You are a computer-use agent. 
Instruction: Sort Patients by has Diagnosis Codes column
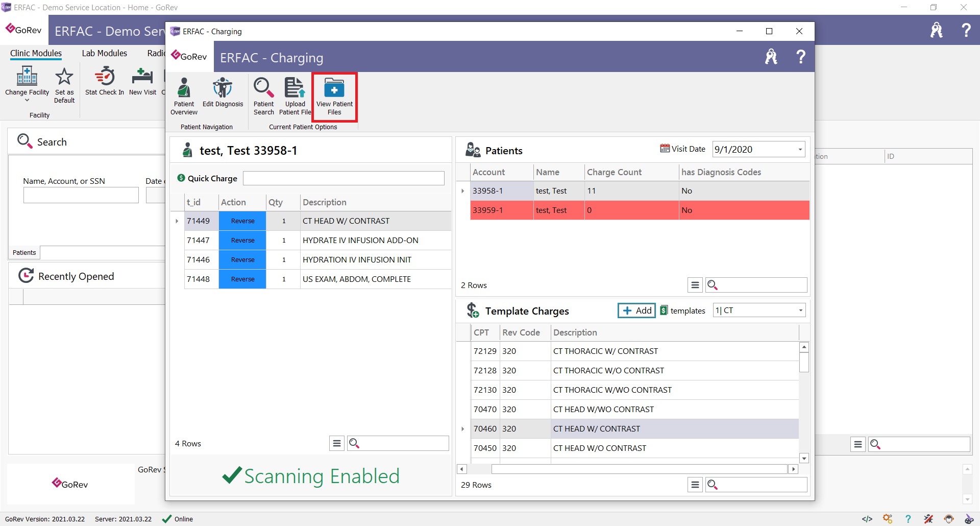click(744, 173)
